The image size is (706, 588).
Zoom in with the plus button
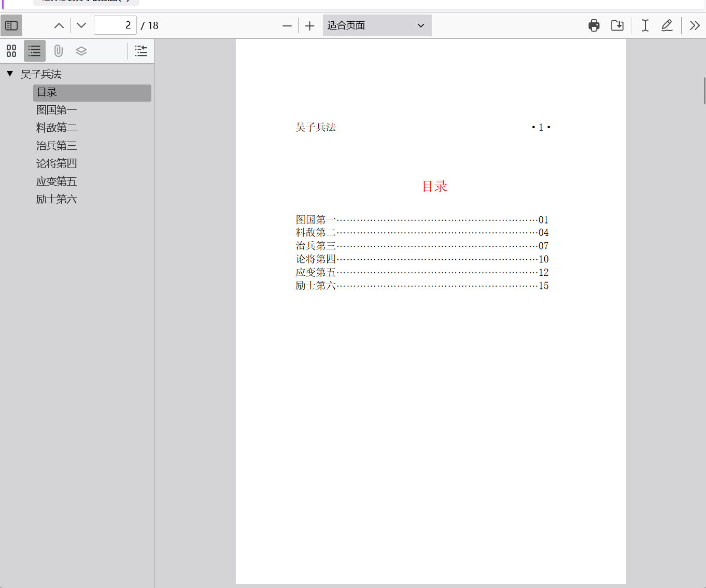(x=310, y=25)
